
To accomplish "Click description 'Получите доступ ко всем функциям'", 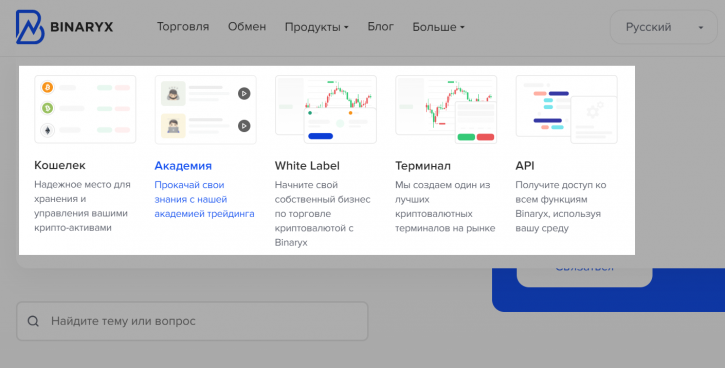I will [560, 206].
